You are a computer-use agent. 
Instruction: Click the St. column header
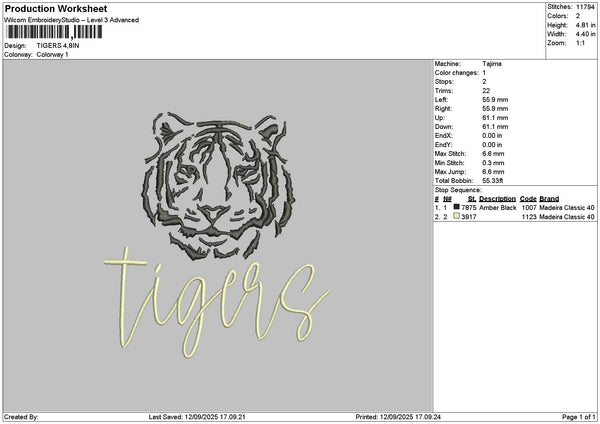472,199
